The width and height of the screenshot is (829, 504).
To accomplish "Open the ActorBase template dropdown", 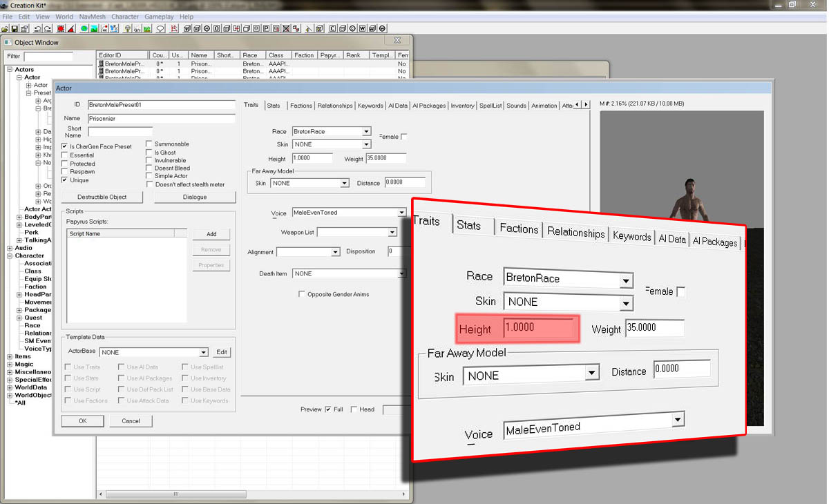I will pyautogui.click(x=204, y=352).
